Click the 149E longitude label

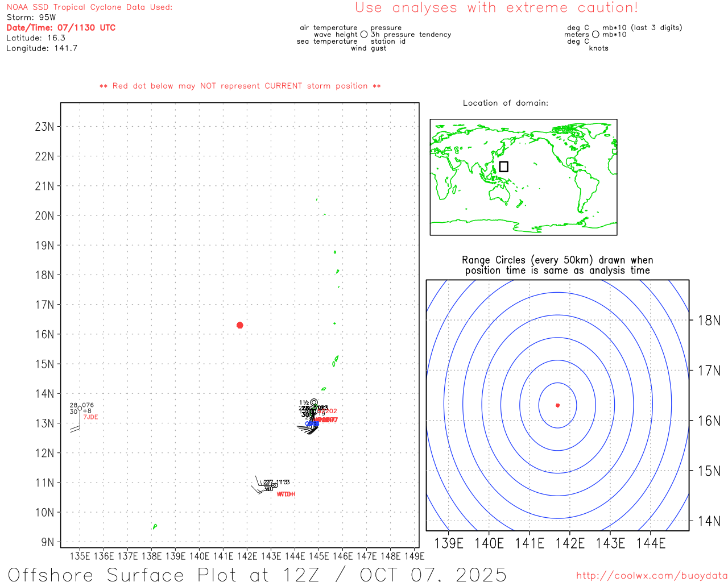point(415,556)
